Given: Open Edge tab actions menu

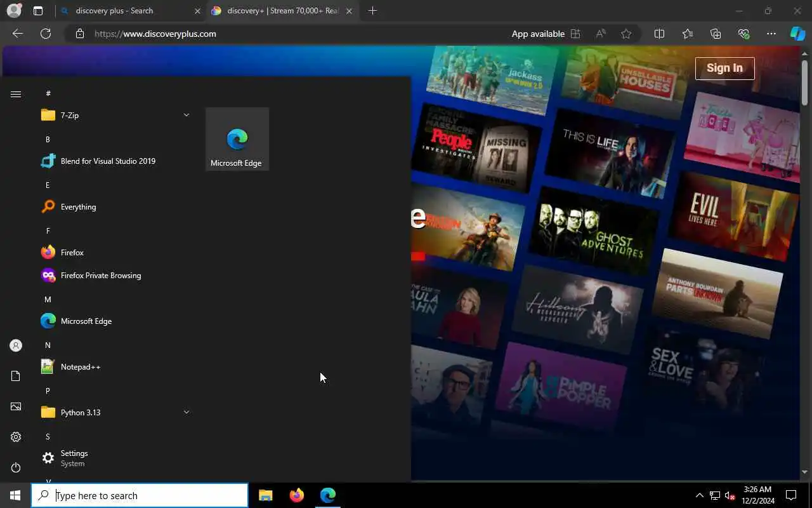Looking at the screenshot, I should pyautogui.click(x=38, y=11).
